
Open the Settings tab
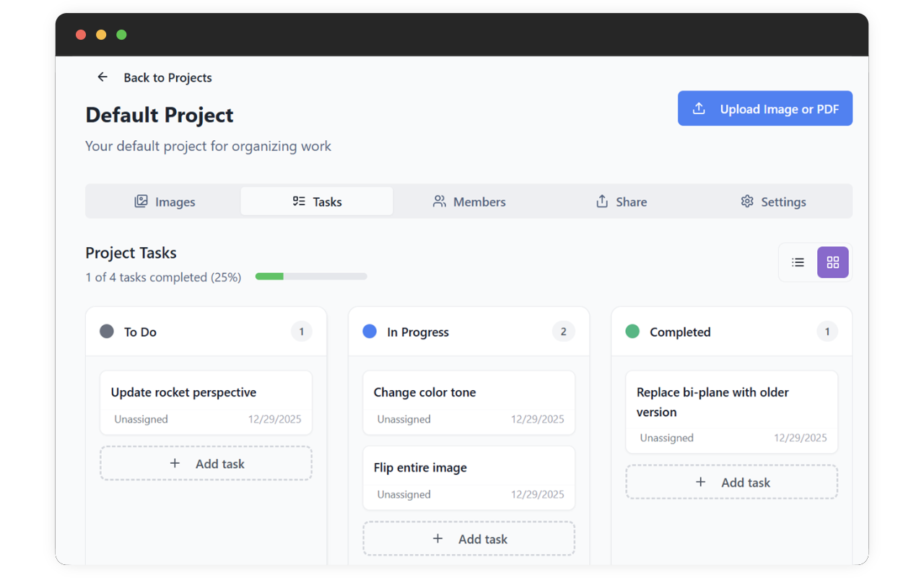pyautogui.click(x=773, y=202)
